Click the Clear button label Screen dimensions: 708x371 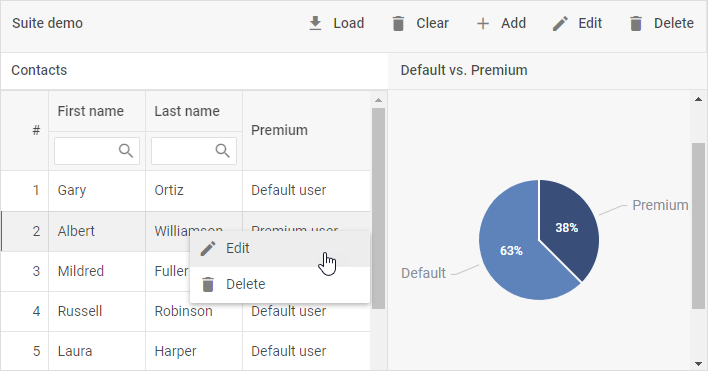(x=432, y=23)
